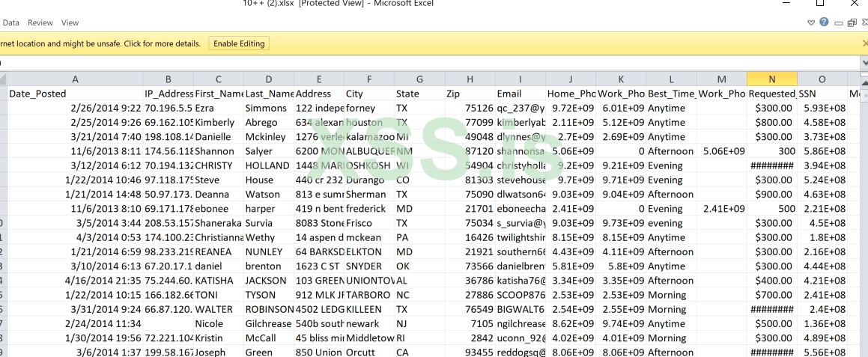Select date cell 4/16/2014 21:35
This screenshot has height=357, width=868.
click(x=76, y=281)
